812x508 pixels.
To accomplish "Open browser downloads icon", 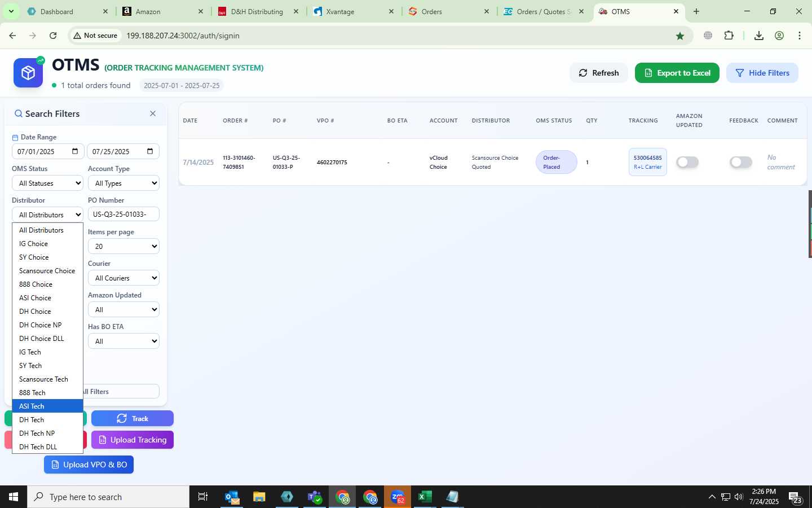I will pyautogui.click(x=759, y=36).
